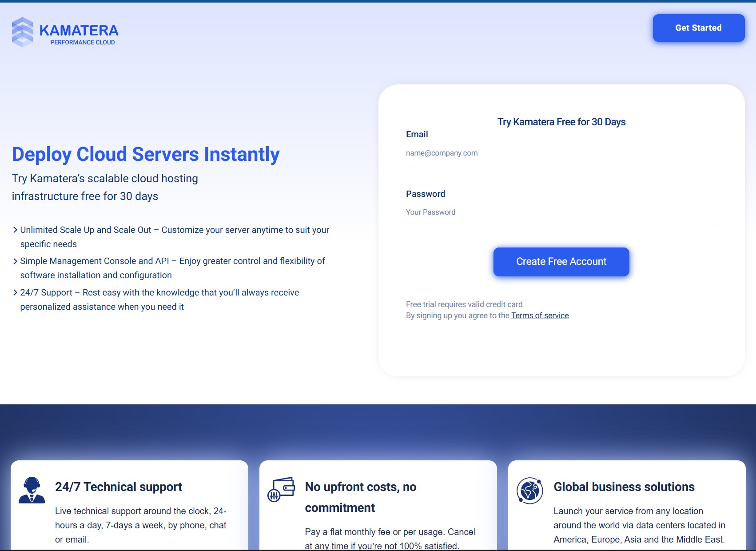Click the Try Kamatera's scalable cloud hosting subtitle
Viewport: 756px width, 551px height.
[105, 187]
